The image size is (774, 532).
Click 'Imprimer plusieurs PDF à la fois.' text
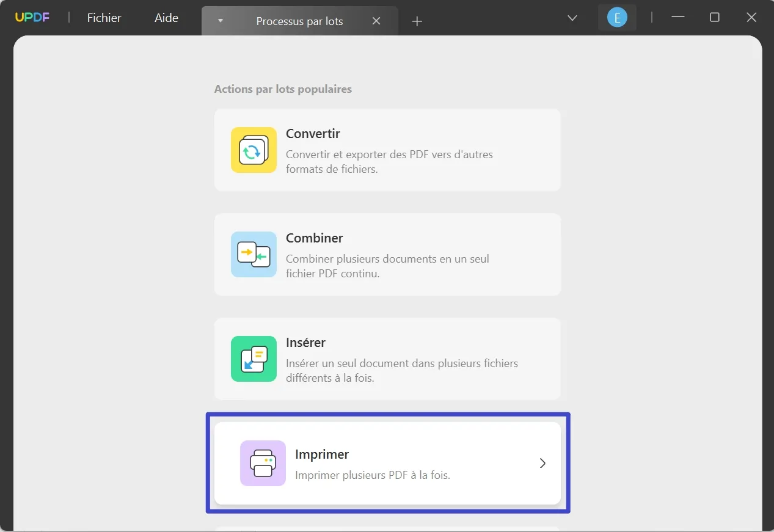point(373,475)
